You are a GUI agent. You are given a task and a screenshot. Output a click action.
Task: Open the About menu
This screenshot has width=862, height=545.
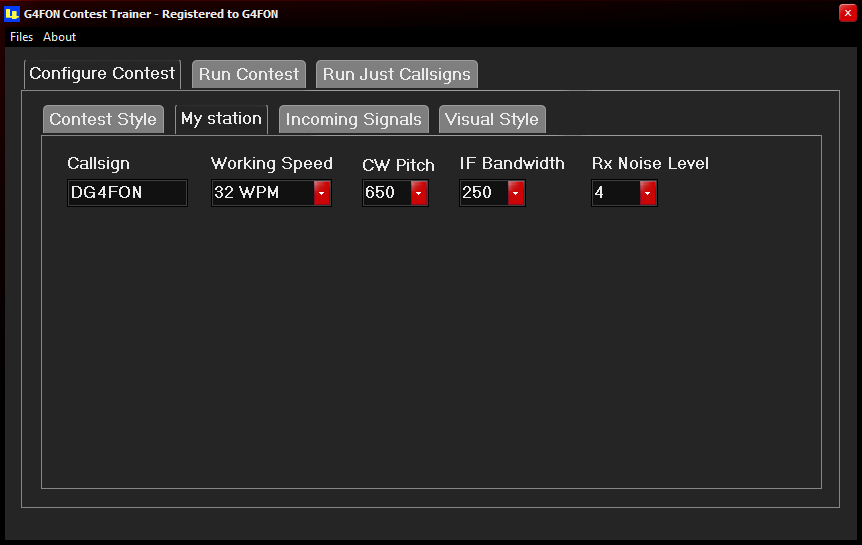[x=59, y=37]
